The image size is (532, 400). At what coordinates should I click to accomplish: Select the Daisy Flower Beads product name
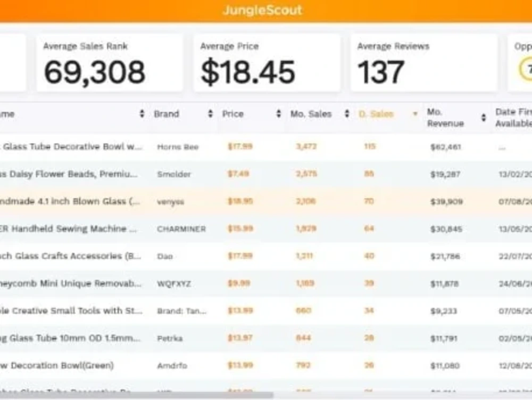[69, 174]
